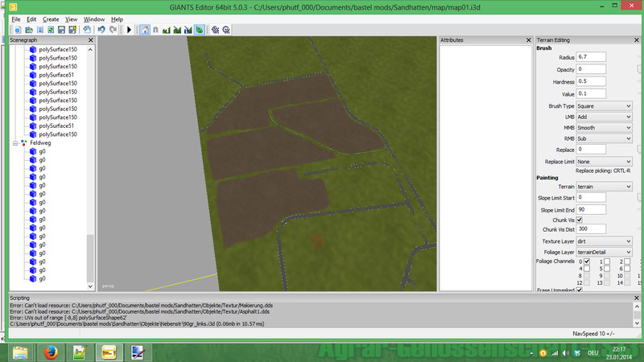This screenshot has height=362, width=644.
Task: Click the volume icon in system tray
Action: (x=566, y=353)
